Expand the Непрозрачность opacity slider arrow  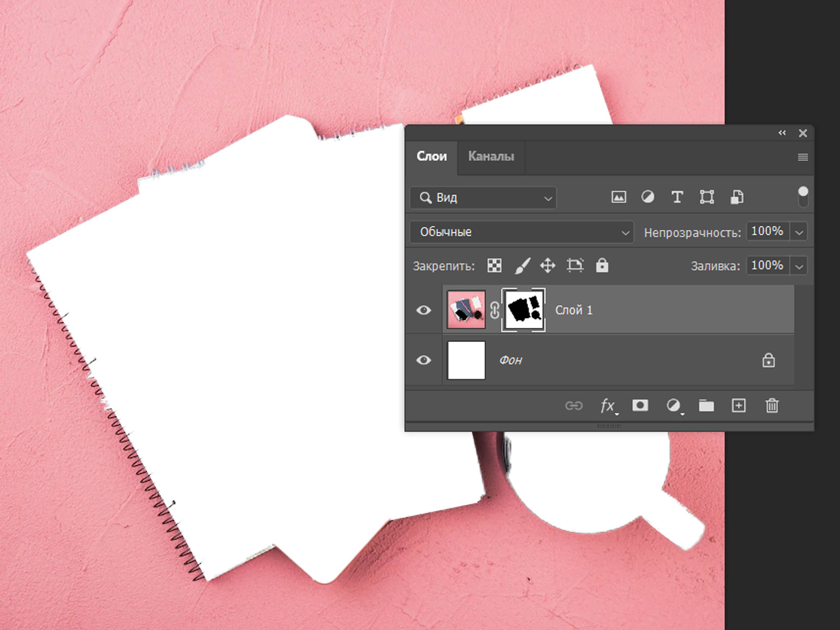click(799, 232)
